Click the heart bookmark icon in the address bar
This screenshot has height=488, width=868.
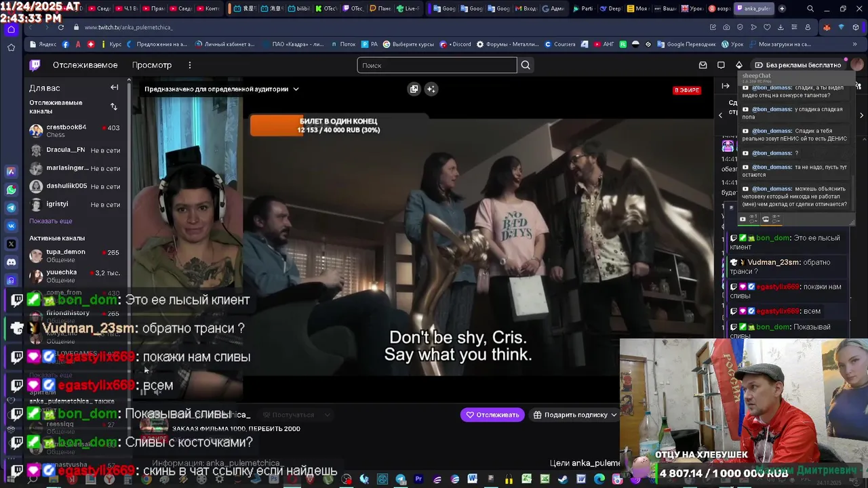coord(767,27)
